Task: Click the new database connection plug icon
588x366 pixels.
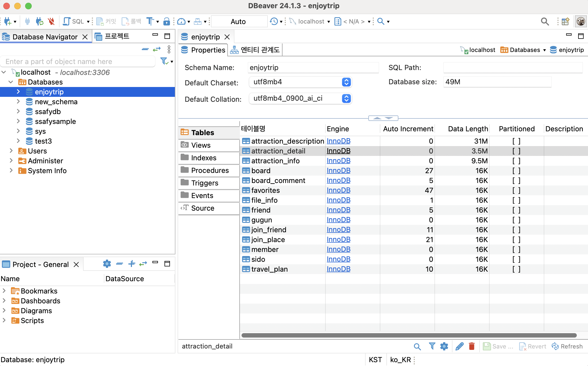Action: (7, 21)
